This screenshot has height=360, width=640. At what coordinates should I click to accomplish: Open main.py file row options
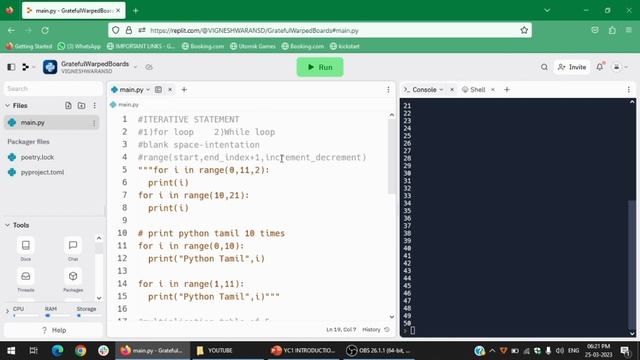click(x=94, y=122)
